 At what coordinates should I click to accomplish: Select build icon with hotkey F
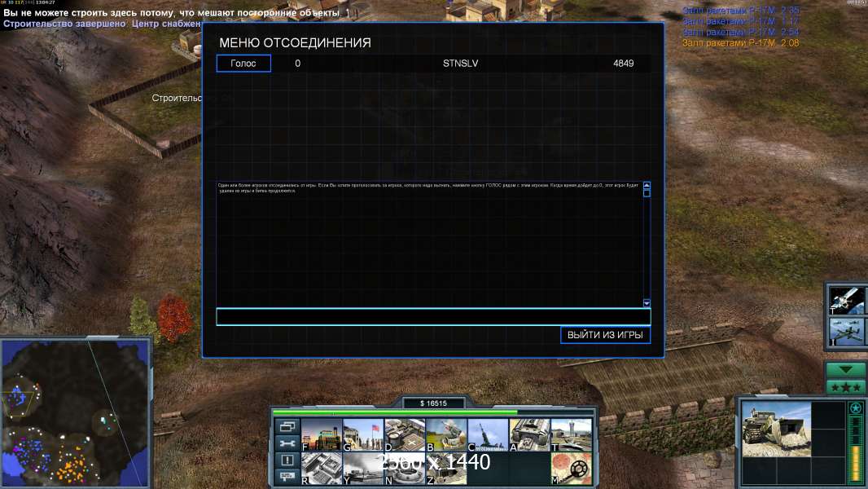(x=322, y=434)
